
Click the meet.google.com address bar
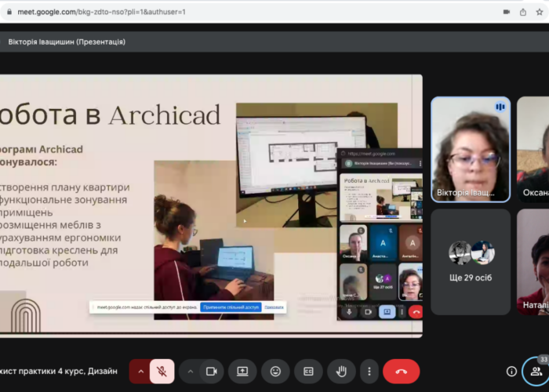point(235,12)
